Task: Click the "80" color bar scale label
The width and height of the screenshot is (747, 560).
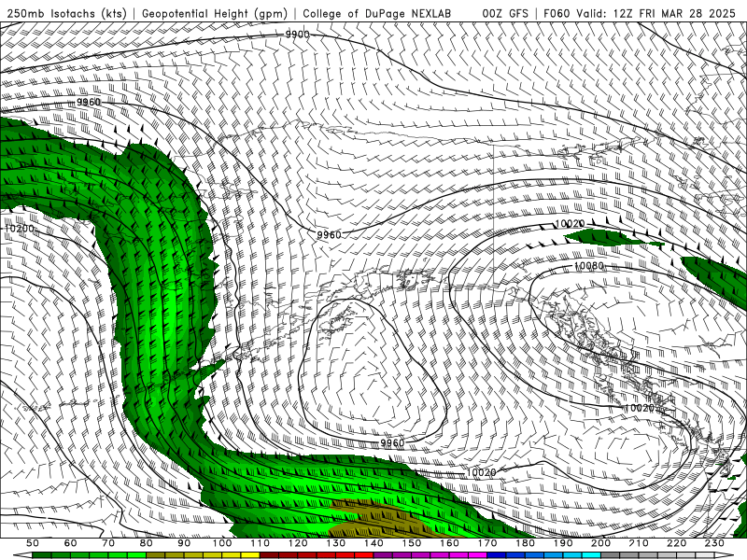Action: 147,543
